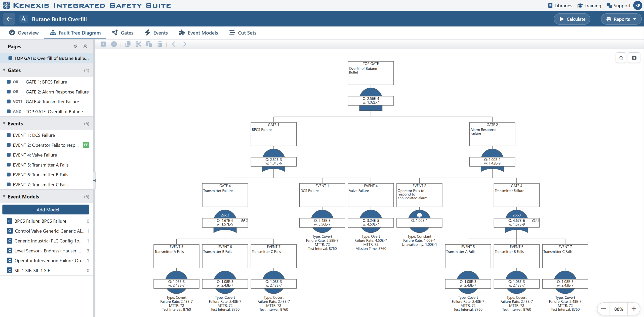Image resolution: width=644 pixels, height=317 pixels.
Task: Click the GATE 2 Alarm Response diagram node
Action: coord(492,134)
